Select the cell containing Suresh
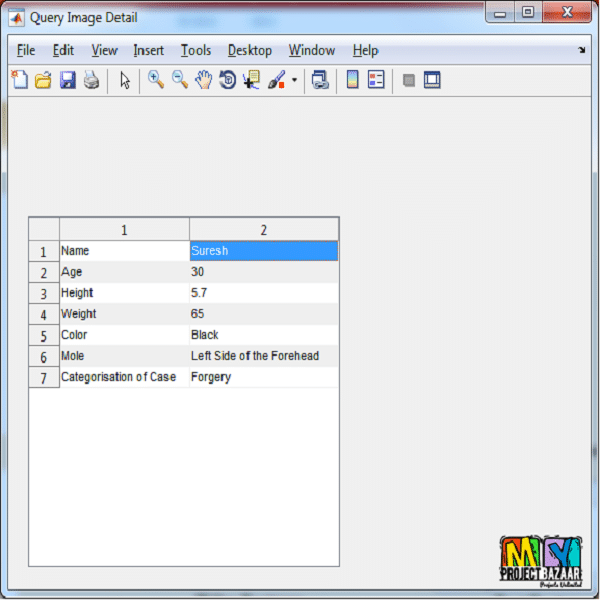600x600 pixels. click(x=264, y=251)
